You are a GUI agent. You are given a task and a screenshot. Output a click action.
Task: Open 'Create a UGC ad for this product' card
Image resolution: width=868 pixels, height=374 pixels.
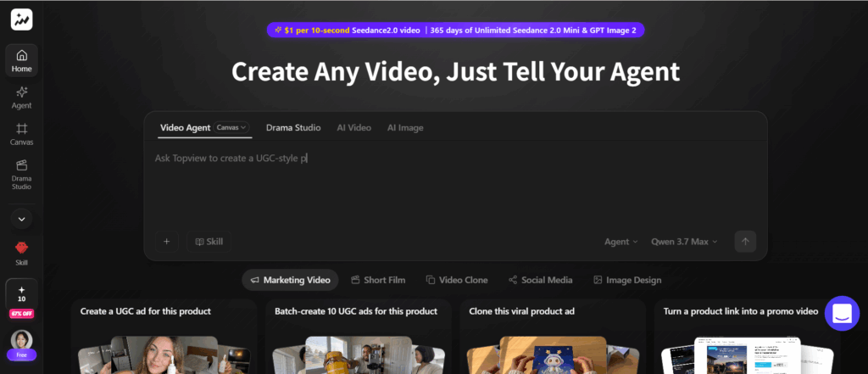(x=164, y=337)
